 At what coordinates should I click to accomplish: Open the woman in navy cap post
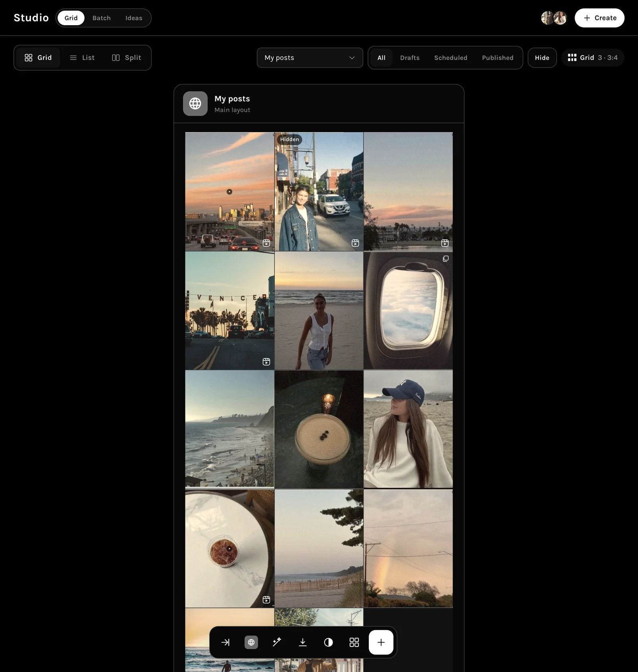coord(408,429)
